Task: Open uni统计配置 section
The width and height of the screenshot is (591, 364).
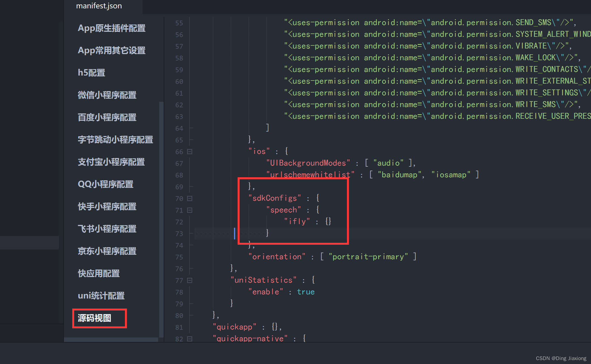Action: [x=101, y=296]
